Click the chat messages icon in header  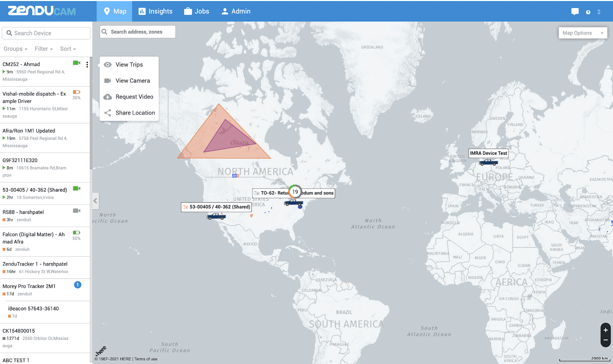point(575,11)
